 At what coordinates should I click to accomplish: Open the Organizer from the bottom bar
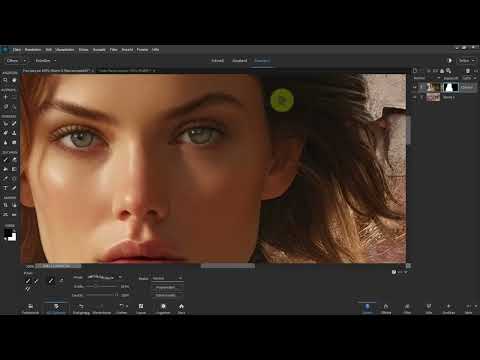click(x=163, y=308)
